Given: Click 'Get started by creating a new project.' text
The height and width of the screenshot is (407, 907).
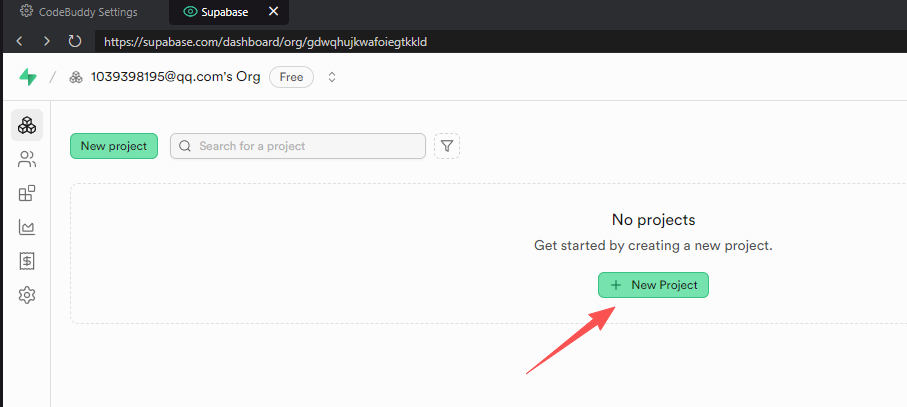Looking at the screenshot, I should coord(653,246).
